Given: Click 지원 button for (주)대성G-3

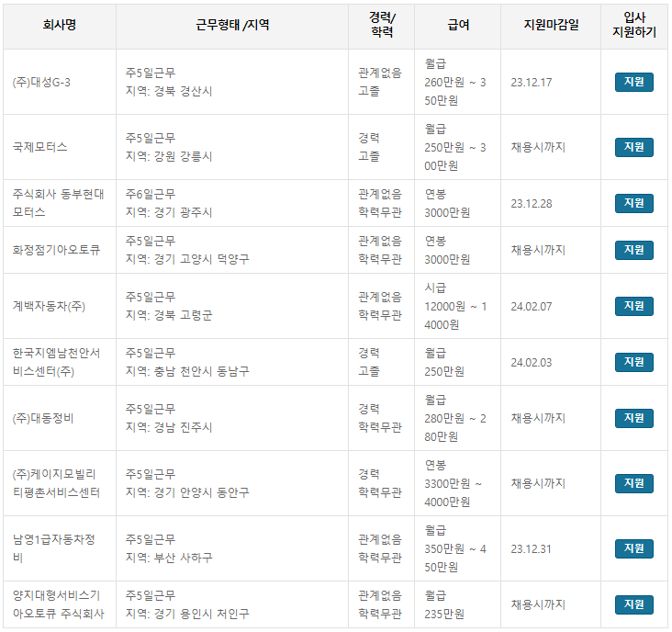Looking at the screenshot, I should (x=633, y=82).
